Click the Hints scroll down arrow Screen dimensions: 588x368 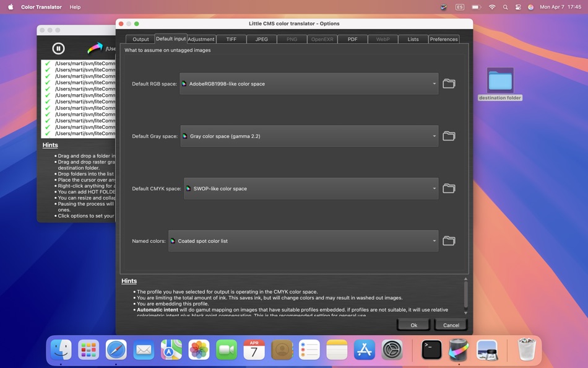(465, 313)
